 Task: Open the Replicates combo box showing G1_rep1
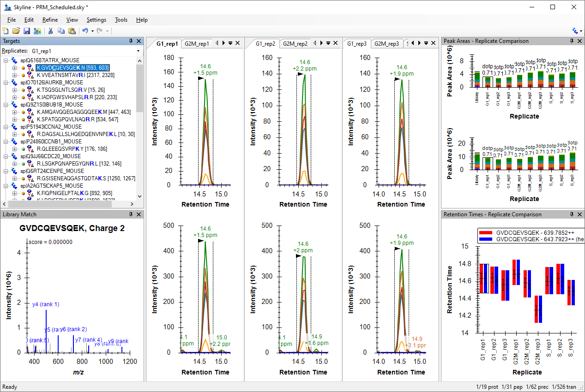click(x=86, y=51)
